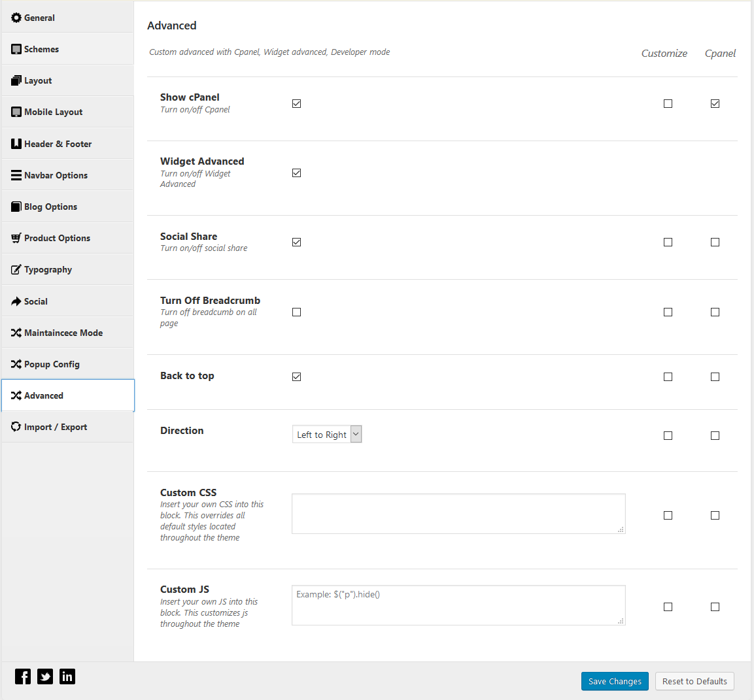The image size is (754, 700).
Task: Click the Layout stacked-pages icon
Action: pos(16,81)
